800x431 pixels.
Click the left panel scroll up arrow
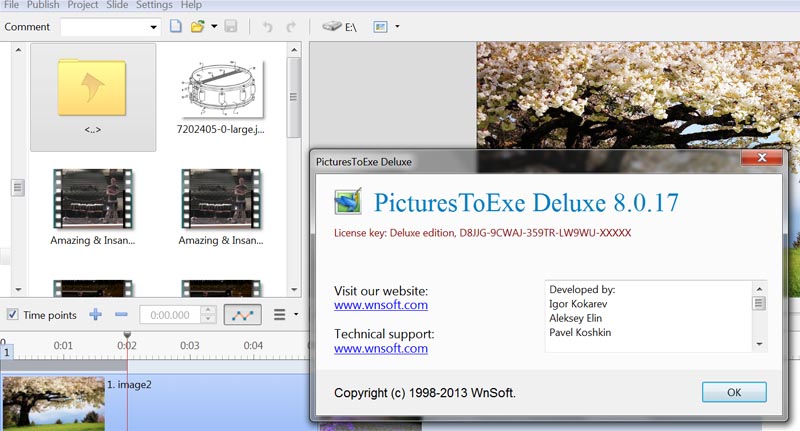point(18,50)
